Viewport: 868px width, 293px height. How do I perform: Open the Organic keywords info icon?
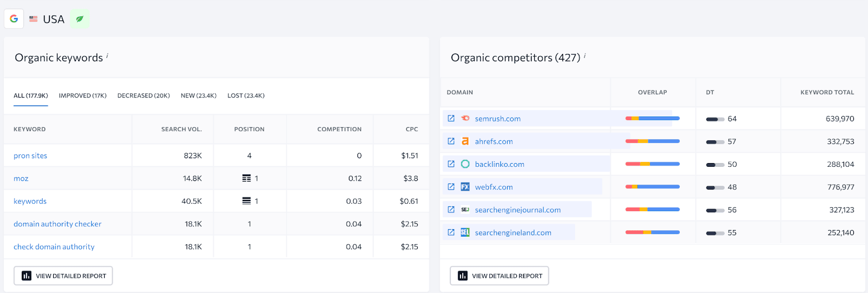click(107, 55)
